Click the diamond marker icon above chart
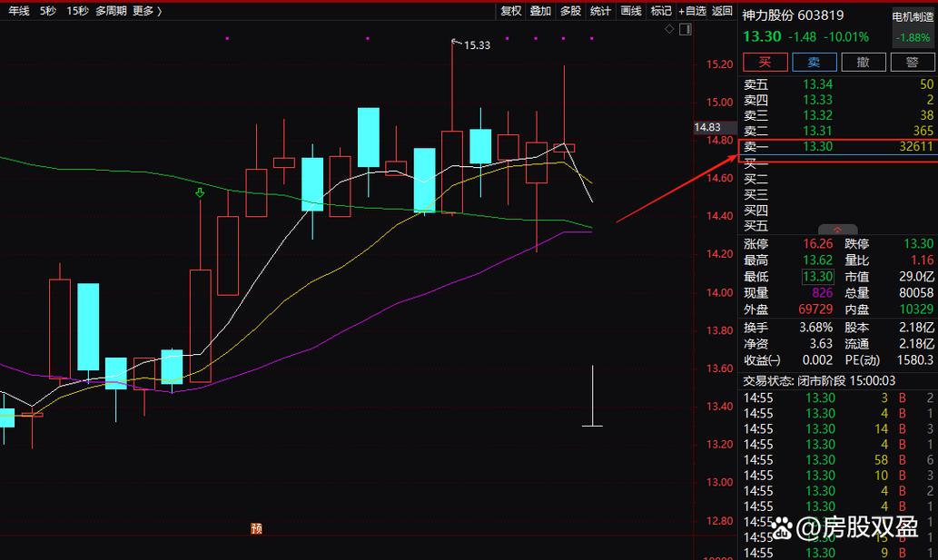 click(669, 29)
